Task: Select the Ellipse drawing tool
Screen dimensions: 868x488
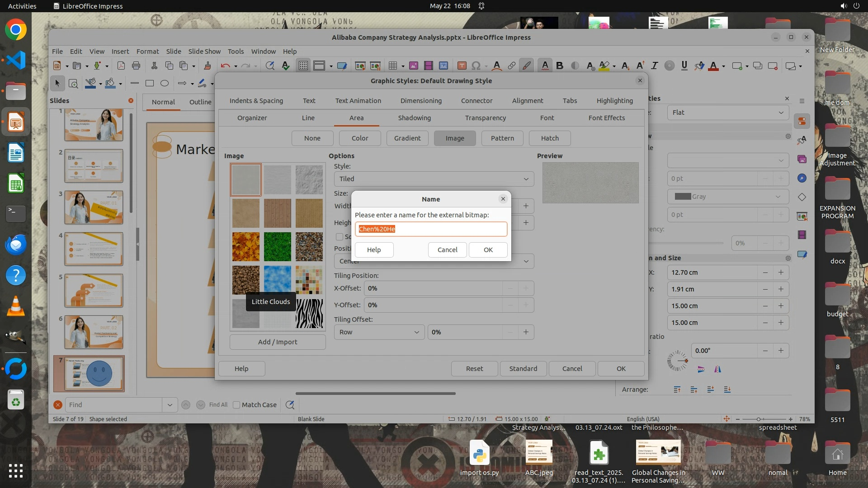Action: (x=165, y=83)
